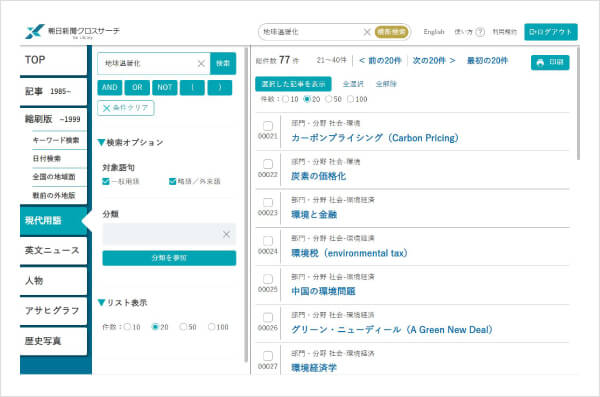Check the box for result 00023

pos(268,202)
